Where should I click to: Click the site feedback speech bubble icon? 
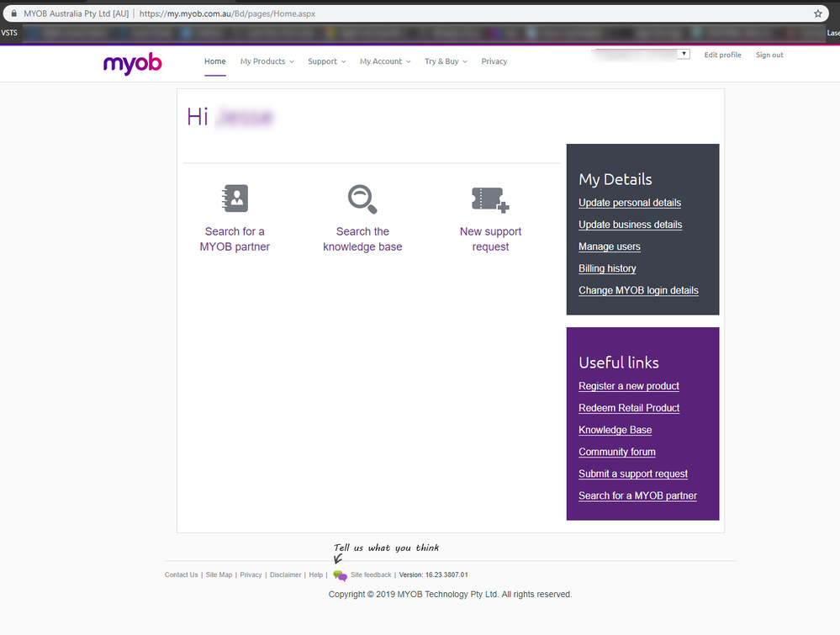tap(340, 575)
